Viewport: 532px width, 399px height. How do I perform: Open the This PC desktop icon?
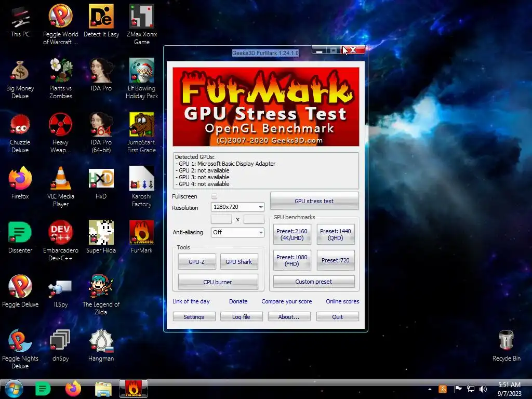20,21
